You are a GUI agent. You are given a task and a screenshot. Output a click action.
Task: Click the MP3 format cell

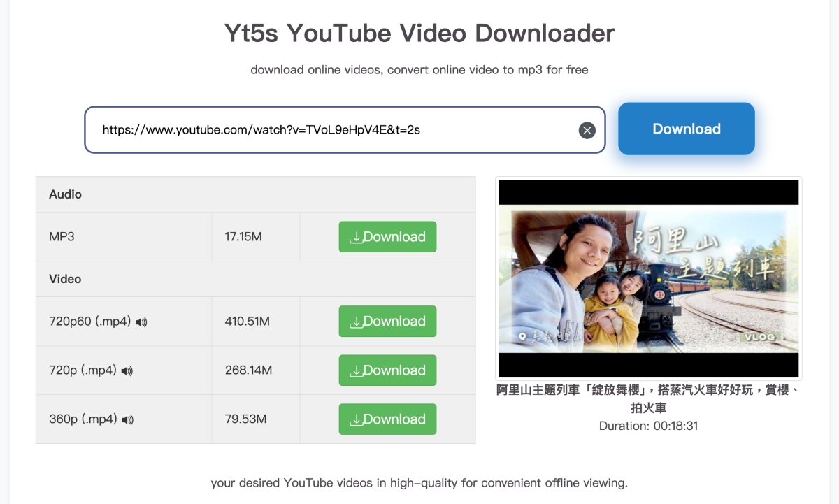point(124,237)
